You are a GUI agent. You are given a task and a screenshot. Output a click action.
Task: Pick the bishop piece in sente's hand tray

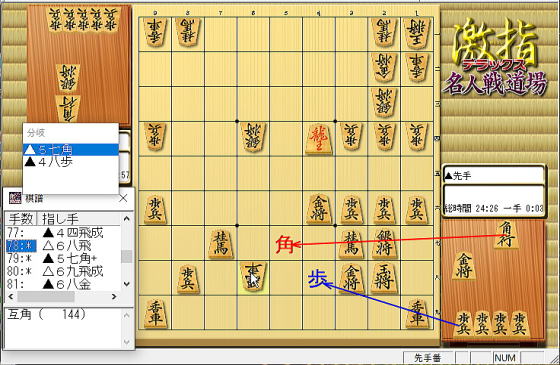pyautogui.click(x=506, y=234)
